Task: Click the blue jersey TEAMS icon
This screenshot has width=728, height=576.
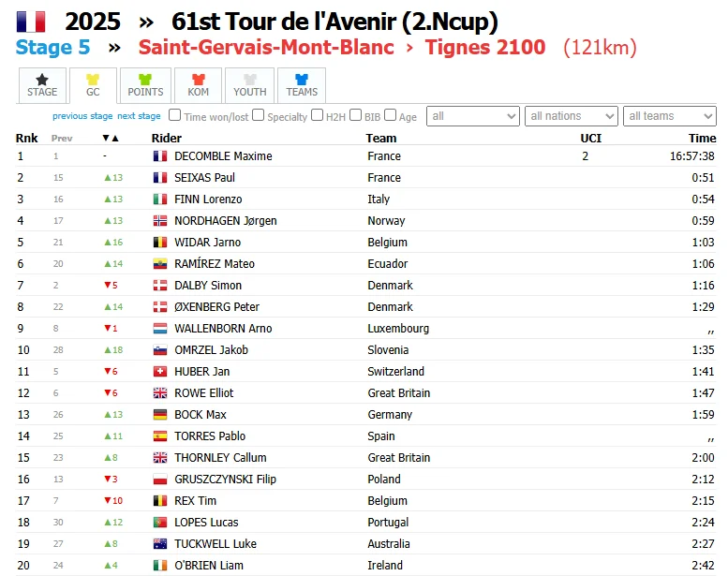Action: point(302,80)
